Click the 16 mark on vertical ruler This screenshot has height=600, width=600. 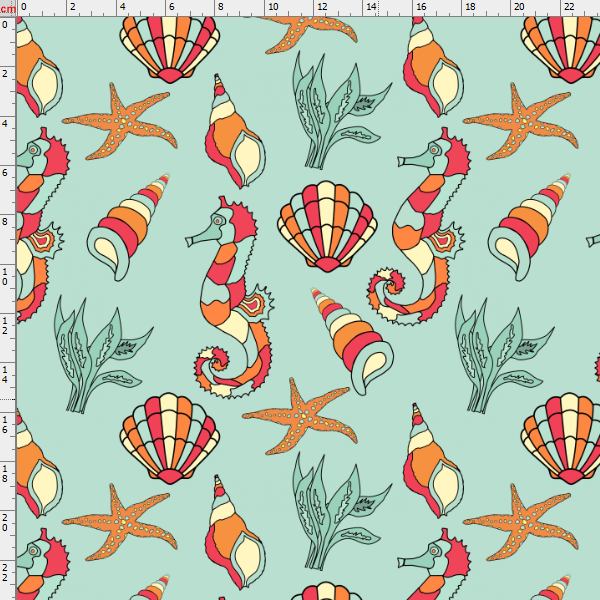(5, 424)
